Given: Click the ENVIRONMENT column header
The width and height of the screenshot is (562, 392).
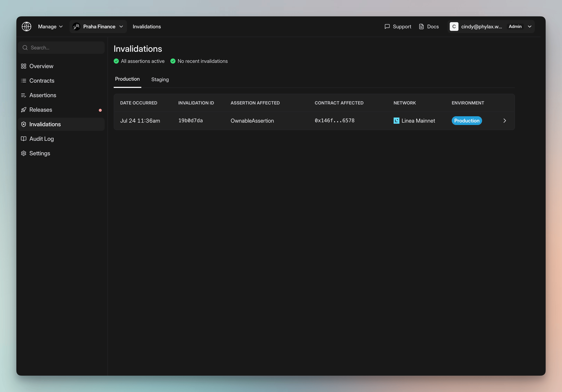Looking at the screenshot, I should (468, 103).
